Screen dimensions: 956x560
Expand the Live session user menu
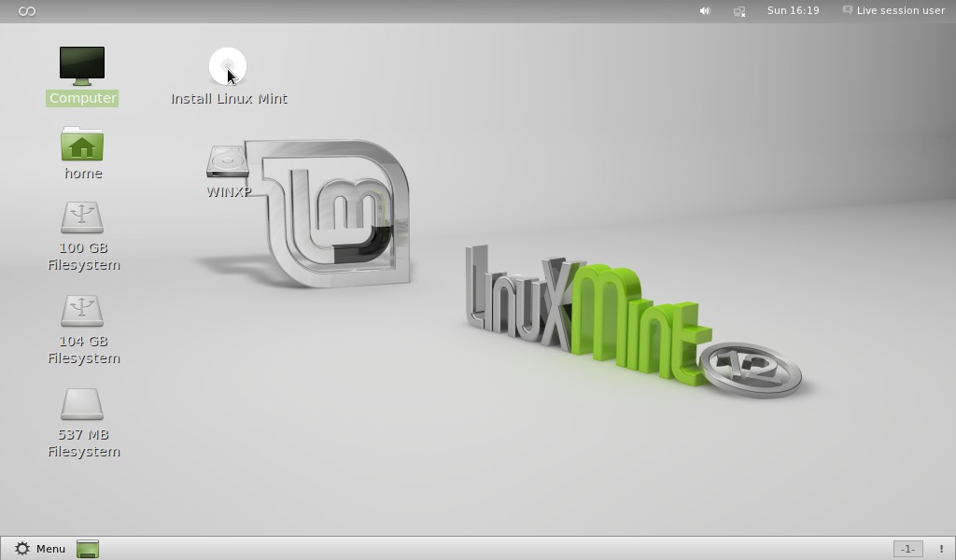pyautogui.click(x=893, y=10)
